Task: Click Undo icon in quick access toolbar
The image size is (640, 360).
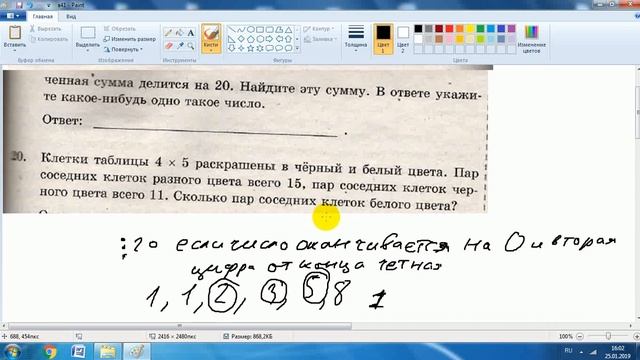Action: (30, 5)
